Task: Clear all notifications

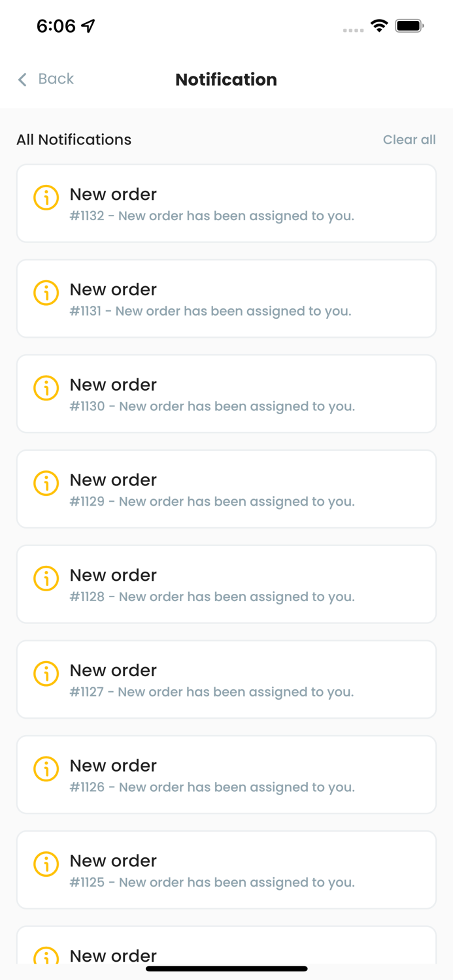Action: (x=409, y=140)
